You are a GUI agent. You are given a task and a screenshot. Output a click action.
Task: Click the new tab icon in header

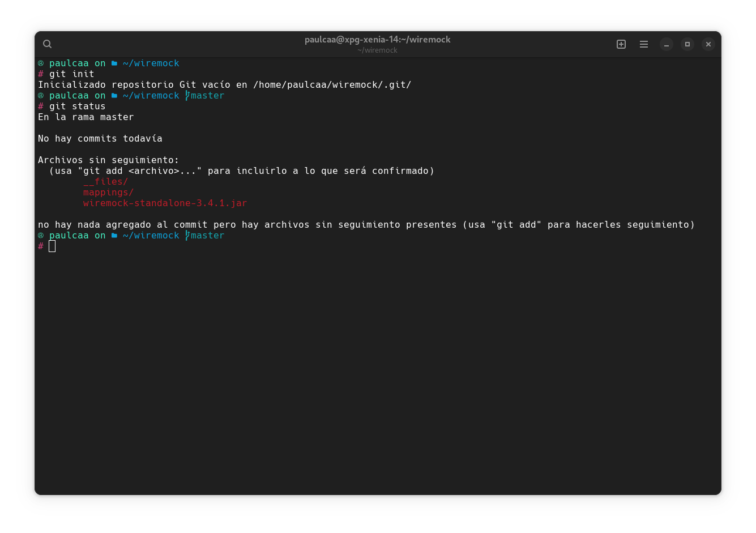[621, 44]
